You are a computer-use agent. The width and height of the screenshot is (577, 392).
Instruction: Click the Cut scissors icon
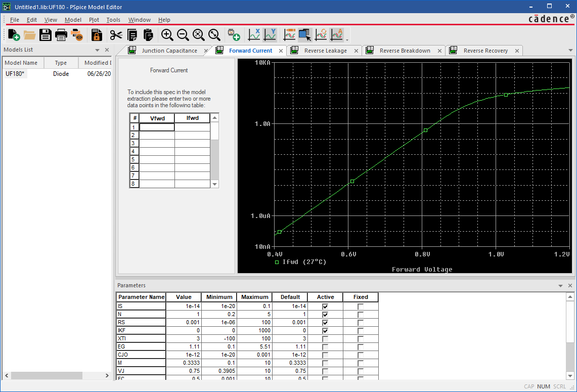(116, 35)
